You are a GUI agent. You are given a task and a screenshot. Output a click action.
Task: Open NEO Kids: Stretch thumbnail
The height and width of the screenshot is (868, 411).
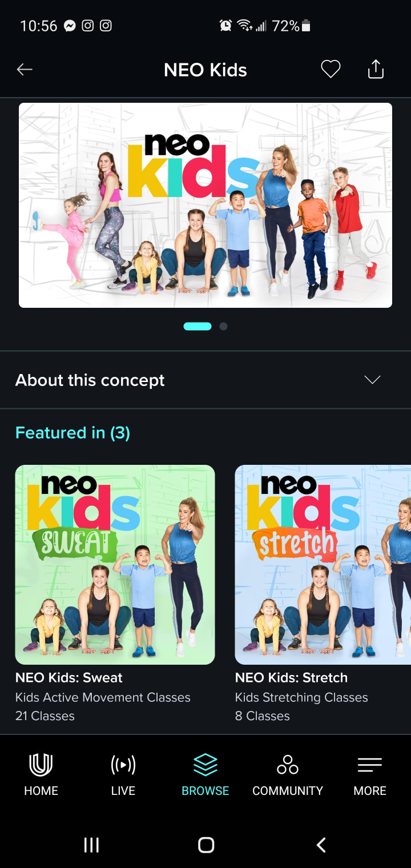323,565
